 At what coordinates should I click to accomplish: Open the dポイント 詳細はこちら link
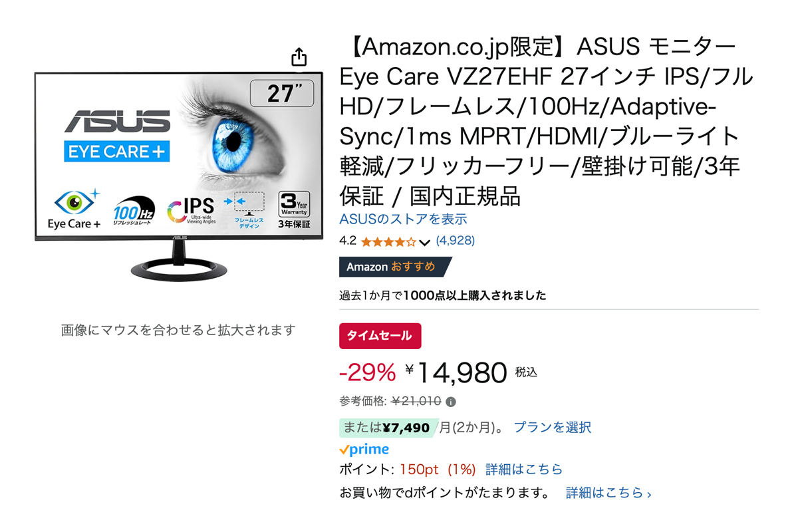[608, 493]
